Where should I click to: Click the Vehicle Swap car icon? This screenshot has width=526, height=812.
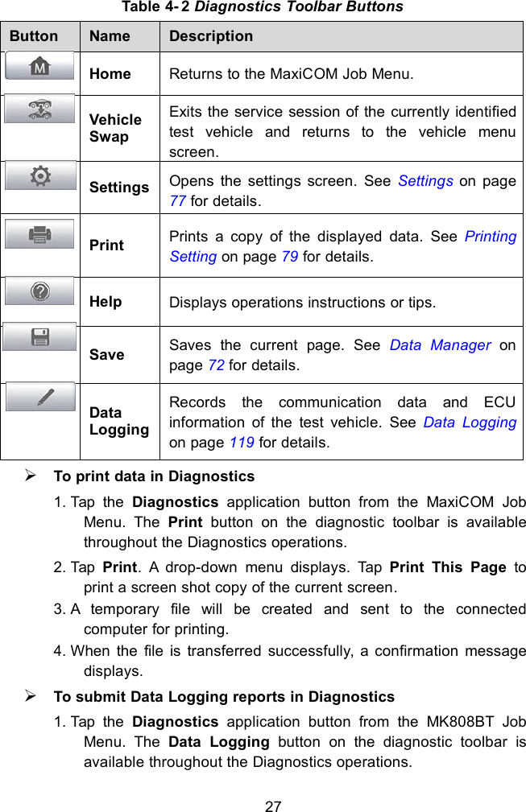pyautogui.click(x=40, y=109)
